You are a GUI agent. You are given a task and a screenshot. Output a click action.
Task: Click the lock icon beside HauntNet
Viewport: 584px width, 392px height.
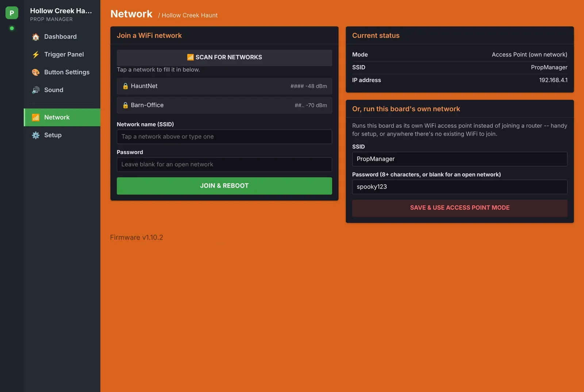(125, 86)
